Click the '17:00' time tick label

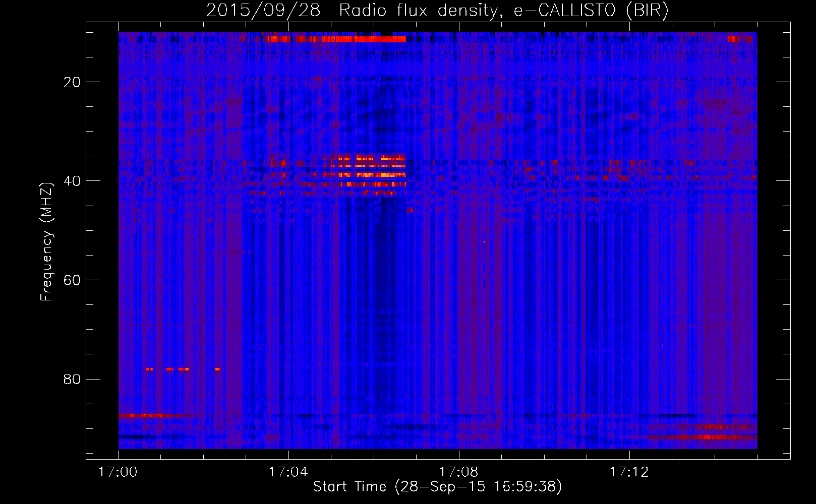[118, 472]
